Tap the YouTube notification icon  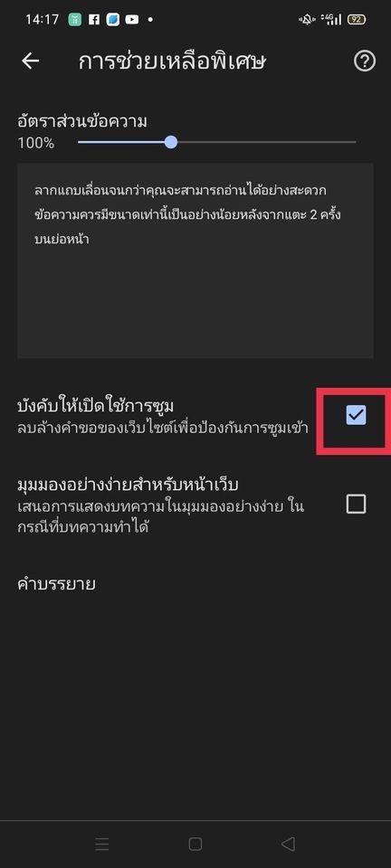coord(132,20)
